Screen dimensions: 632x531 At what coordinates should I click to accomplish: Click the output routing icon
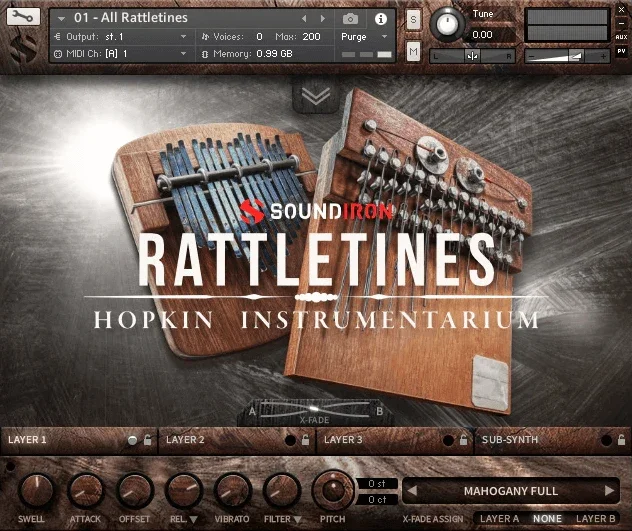(57, 37)
